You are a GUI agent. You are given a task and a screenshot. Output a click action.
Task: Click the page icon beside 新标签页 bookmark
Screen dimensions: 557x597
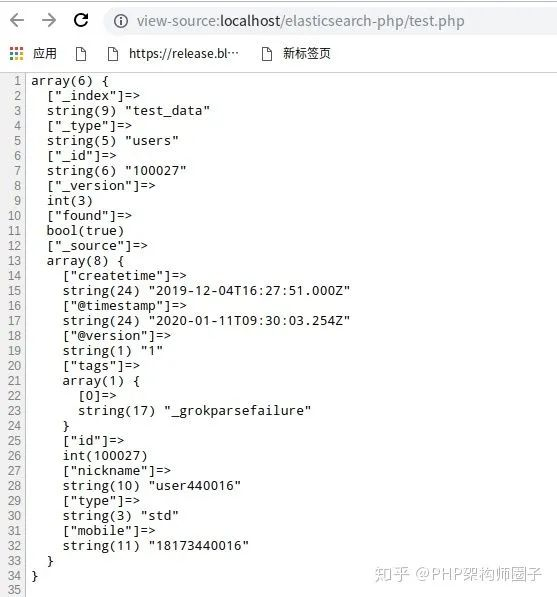click(267, 54)
